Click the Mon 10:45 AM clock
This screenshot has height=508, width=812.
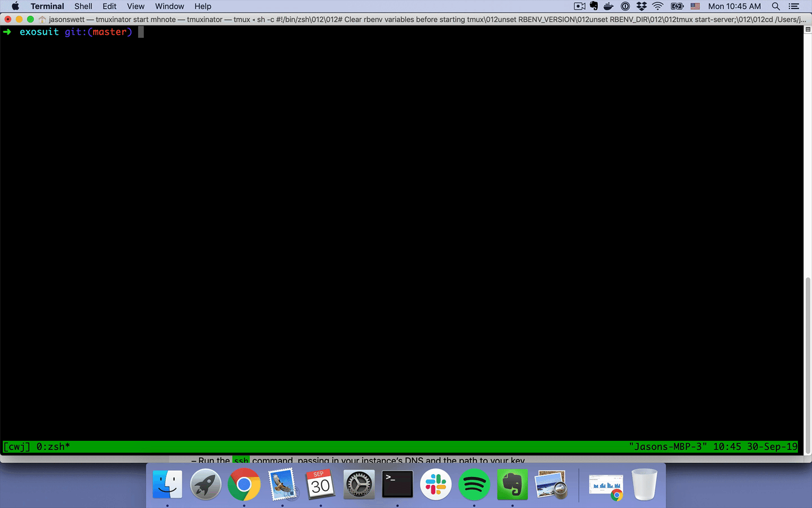[734, 6]
